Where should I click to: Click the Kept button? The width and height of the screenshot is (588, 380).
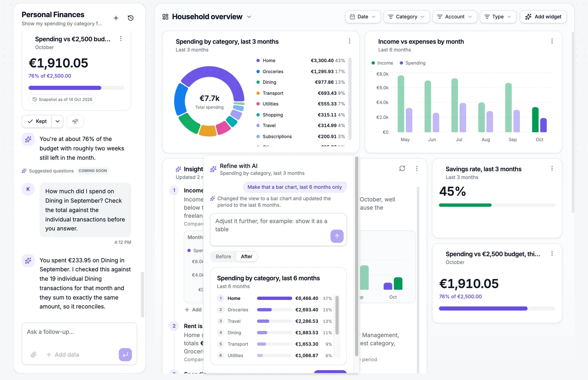[x=37, y=121]
